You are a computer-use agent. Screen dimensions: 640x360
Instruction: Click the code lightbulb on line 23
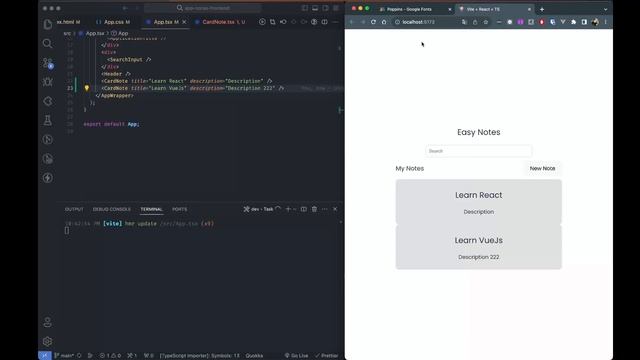coord(87,88)
